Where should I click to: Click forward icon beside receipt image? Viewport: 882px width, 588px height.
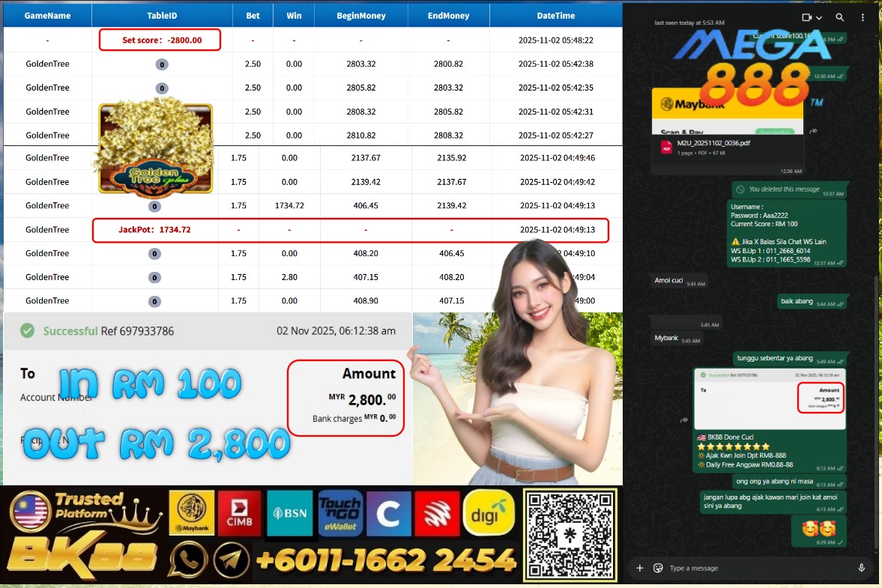click(684, 420)
